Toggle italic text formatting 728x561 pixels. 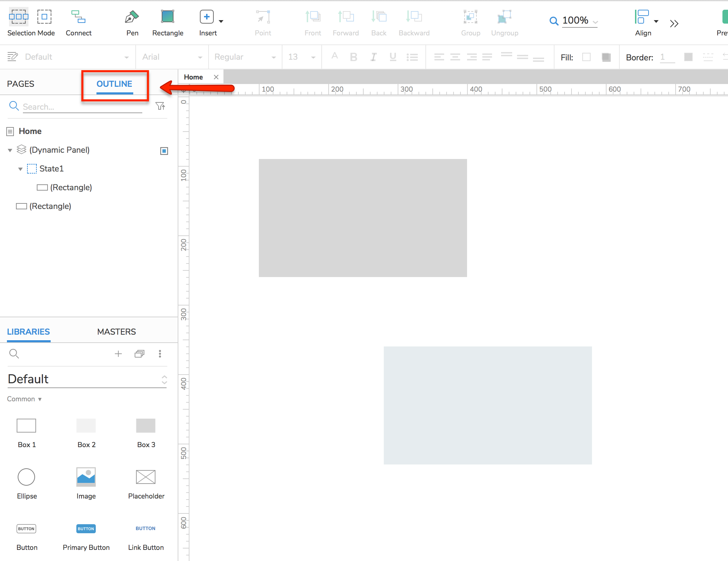click(x=373, y=57)
